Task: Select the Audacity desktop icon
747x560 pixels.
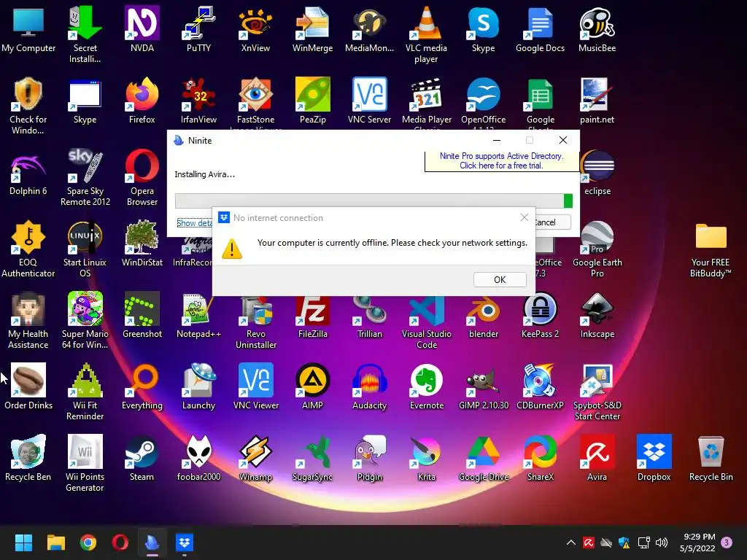Action: click(369, 386)
